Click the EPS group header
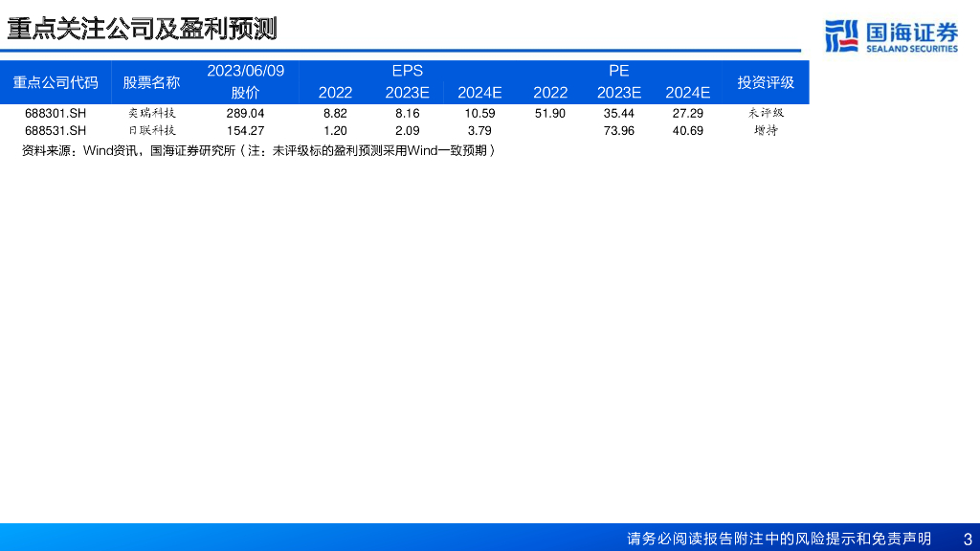Image resolution: width=980 pixels, height=551 pixels. (407, 71)
